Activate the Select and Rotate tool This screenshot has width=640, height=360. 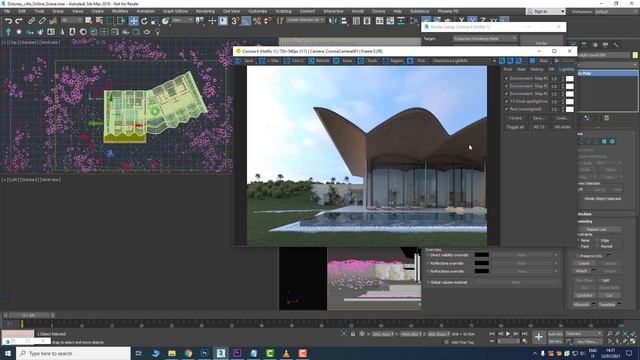pyautogui.click(x=144, y=20)
